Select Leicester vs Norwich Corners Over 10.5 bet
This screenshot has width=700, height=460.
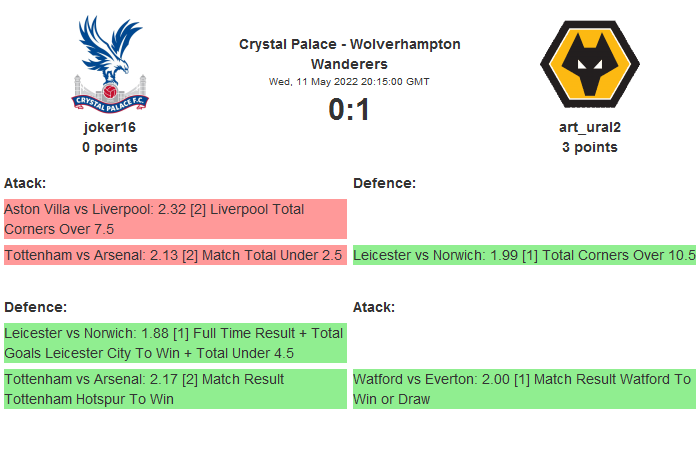point(524,255)
